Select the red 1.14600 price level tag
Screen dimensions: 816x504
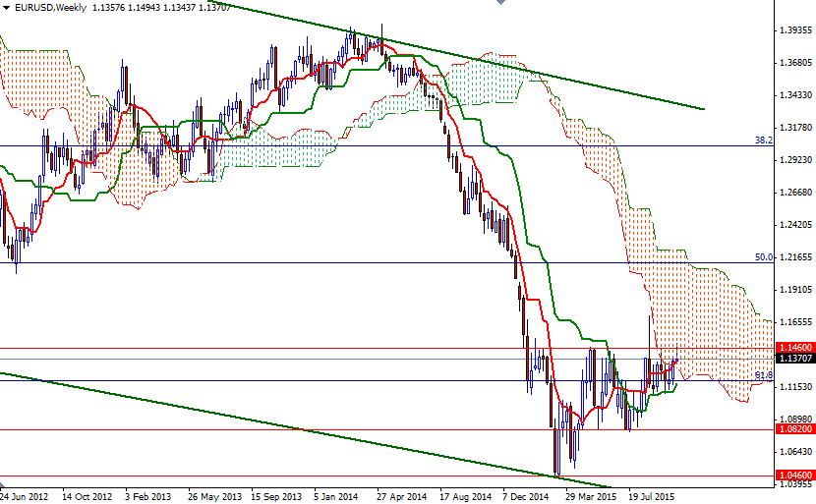pos(794,348)
